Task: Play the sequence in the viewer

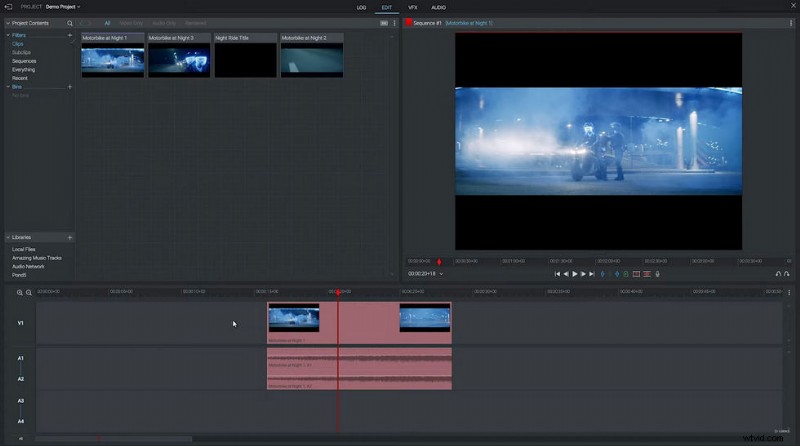Action: (574, 274)
